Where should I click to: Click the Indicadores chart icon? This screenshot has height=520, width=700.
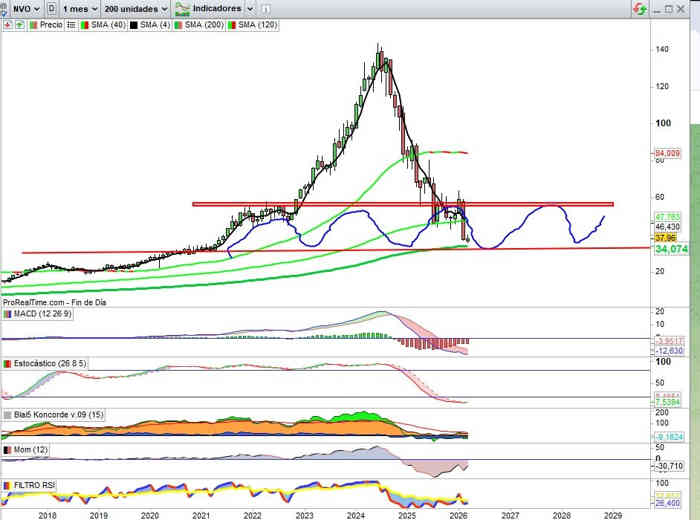point(183,8)
